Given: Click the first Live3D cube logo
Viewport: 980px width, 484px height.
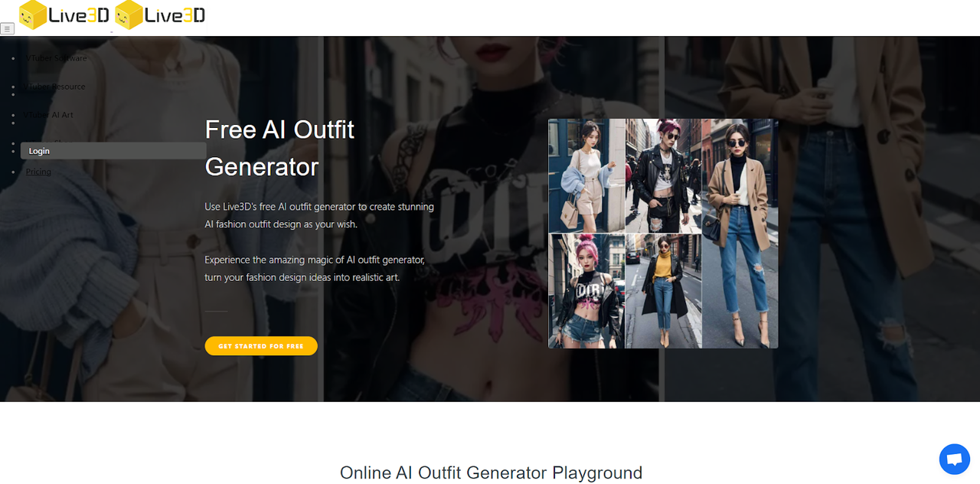Looking at the screenshot, I should point(64,15).
